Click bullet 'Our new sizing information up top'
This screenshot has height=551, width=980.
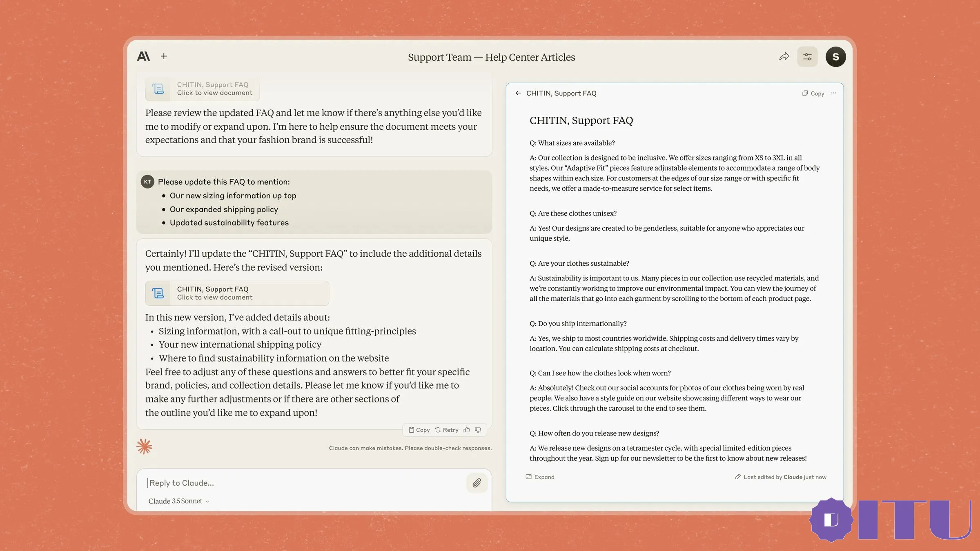point(233,196)
